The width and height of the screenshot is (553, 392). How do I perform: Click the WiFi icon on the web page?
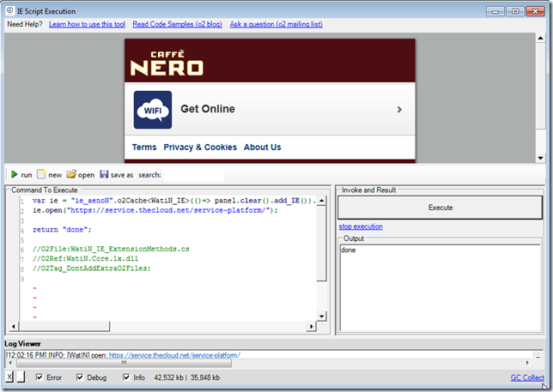(x=153, y=110)
